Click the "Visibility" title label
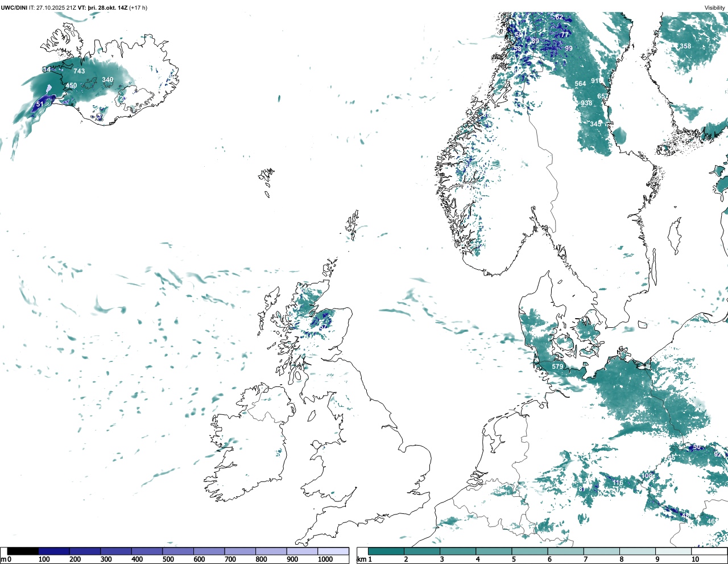This screenshot has width=728, height=564. click(x=715, y=7)
